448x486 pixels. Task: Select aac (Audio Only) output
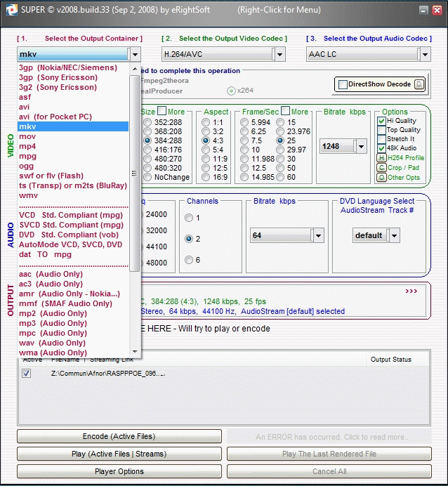(x=73, y=274)
